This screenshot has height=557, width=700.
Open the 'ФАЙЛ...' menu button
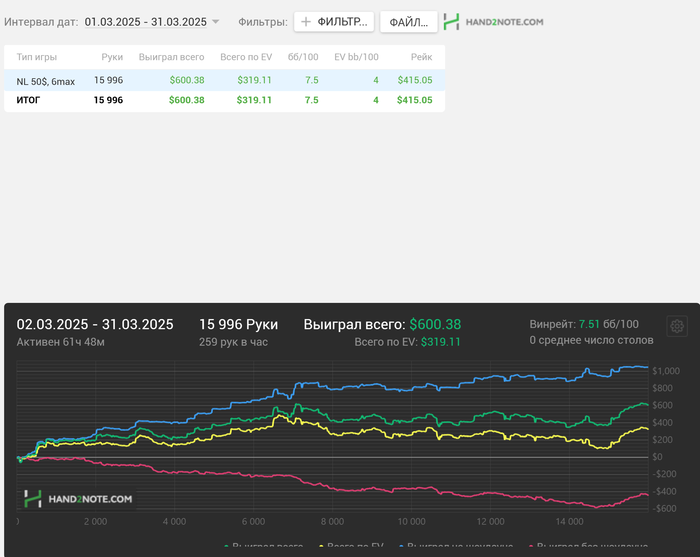[x=408, y=21]
